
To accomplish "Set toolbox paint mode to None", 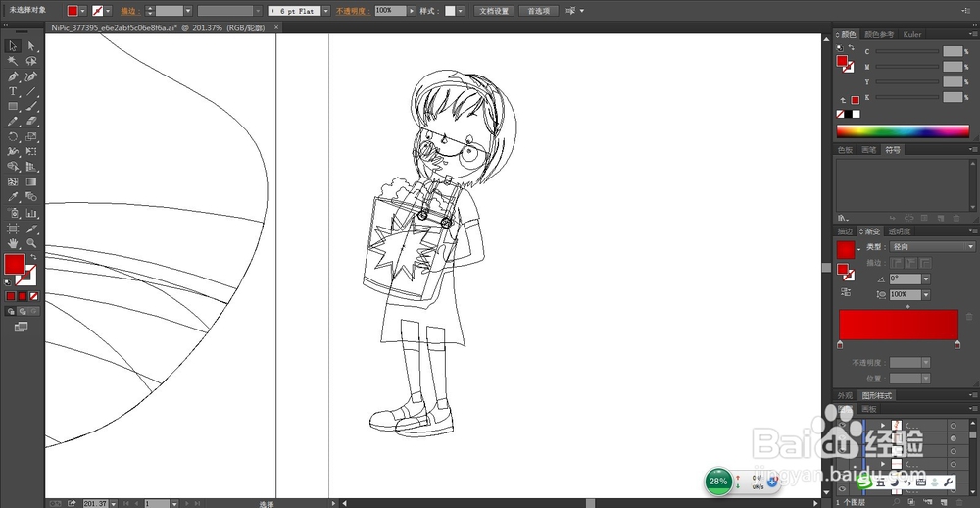I will (x=34, y=296).
